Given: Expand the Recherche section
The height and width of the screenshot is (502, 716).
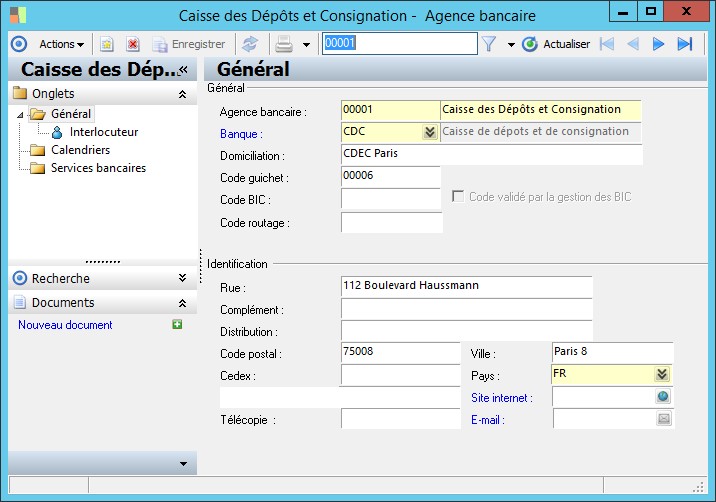Looking at the screenshot, I should pos(182,278).
